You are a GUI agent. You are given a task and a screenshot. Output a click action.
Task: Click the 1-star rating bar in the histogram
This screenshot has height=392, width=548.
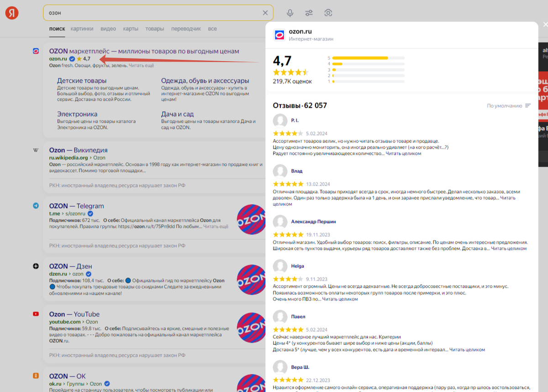pos(369,81)
